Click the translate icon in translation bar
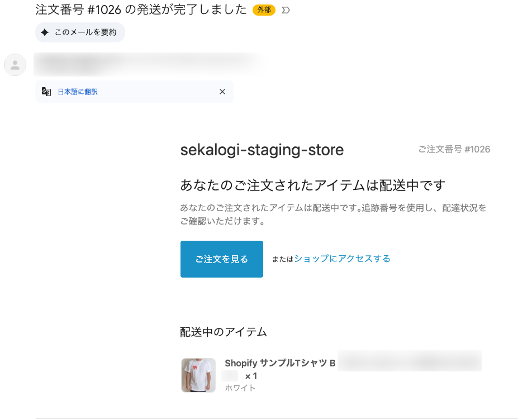This screenshot has height=420, width=518. click(x=46, y=92)
